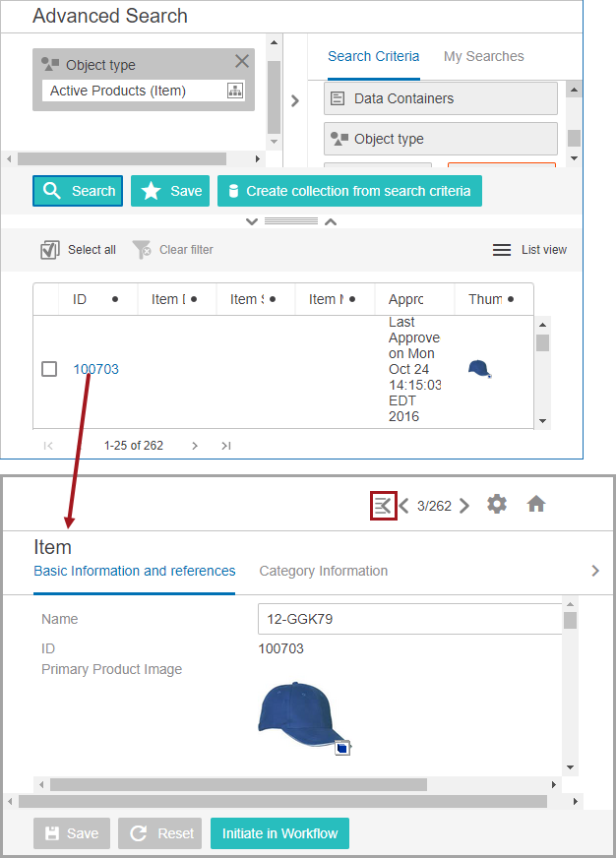Show more item tabs with right chevron

(x=595, y=571)
